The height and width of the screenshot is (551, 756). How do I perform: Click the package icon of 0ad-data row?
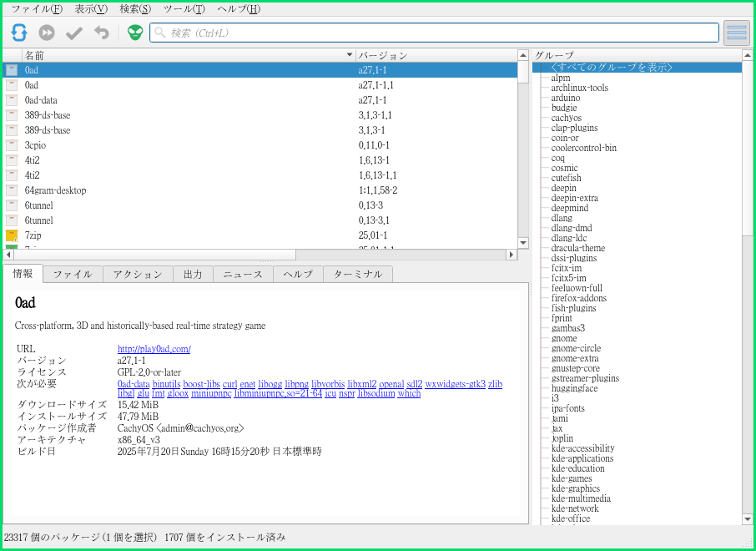pyautogui.click(x=12, y=100)
